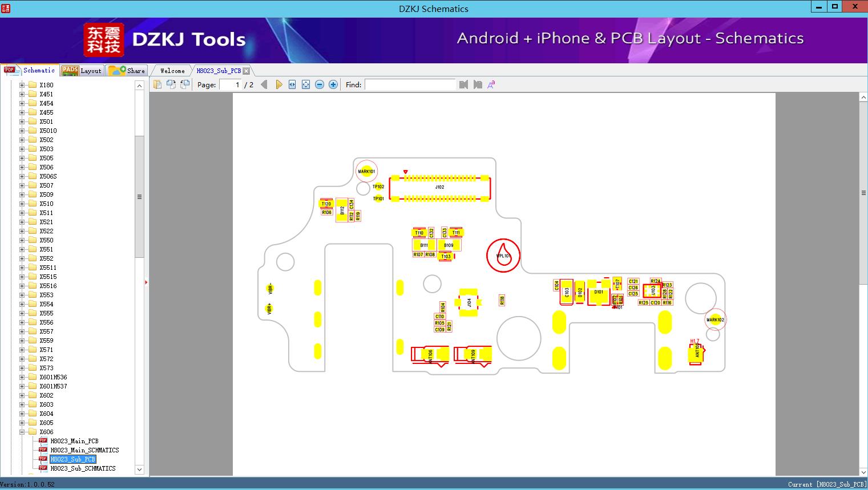Switch to the Layout tab
868x490 pixels.
coord(82,71)
